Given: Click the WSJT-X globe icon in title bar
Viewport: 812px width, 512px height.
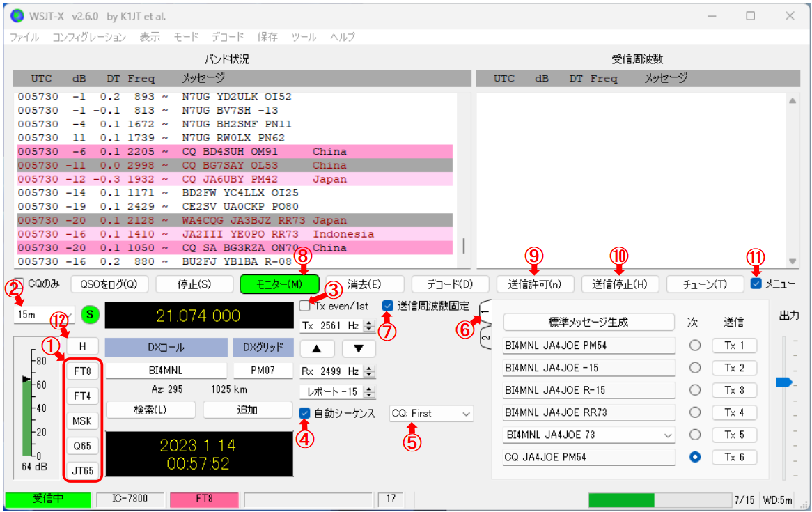Looking at the screenshot, I should coord(17,16).
